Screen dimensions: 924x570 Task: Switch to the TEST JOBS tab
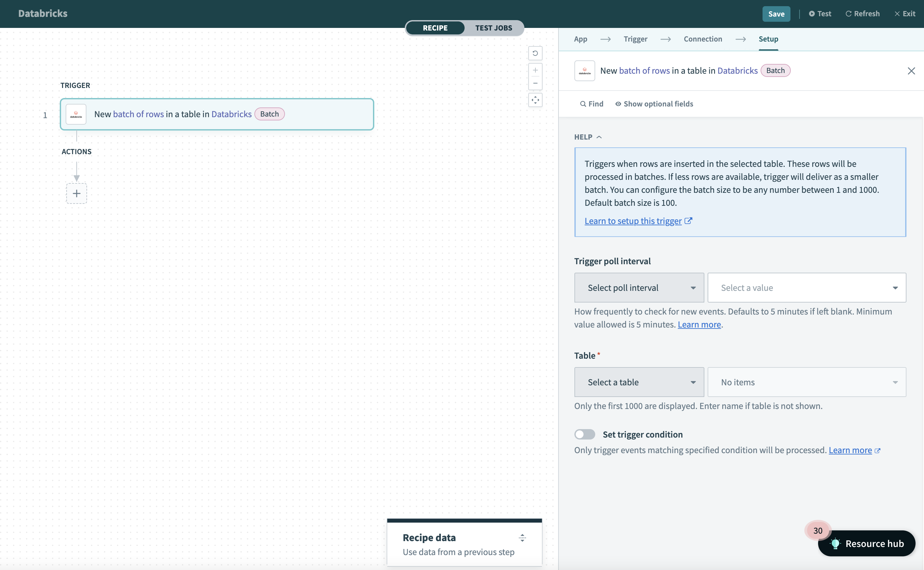click(494, 27)
